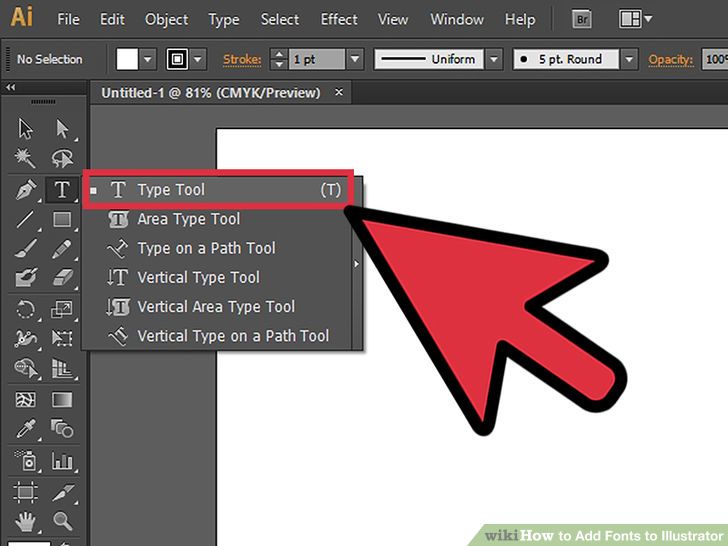The width and height of the screenshot is (728, 546).
Task: Select the Shape Builder tool
Action: [x=26, y=369]
